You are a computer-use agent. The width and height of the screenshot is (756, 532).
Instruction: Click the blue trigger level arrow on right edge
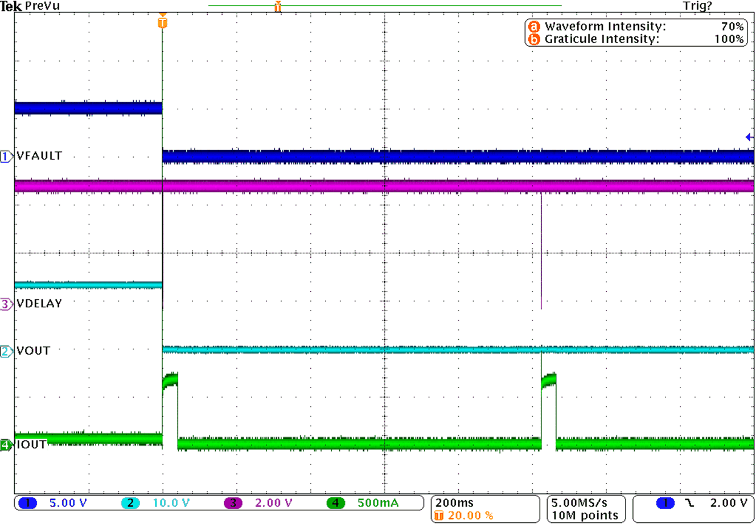click(x=748, y=137)
